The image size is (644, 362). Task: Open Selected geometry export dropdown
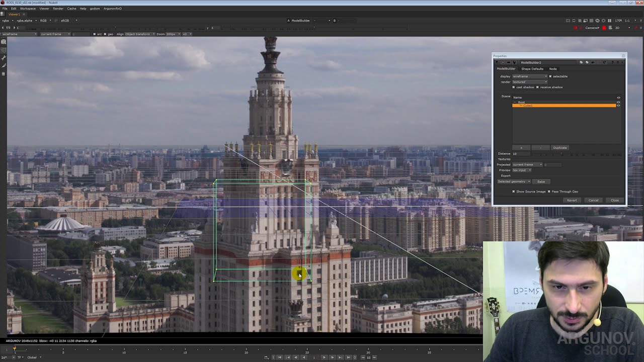(513, 182)
